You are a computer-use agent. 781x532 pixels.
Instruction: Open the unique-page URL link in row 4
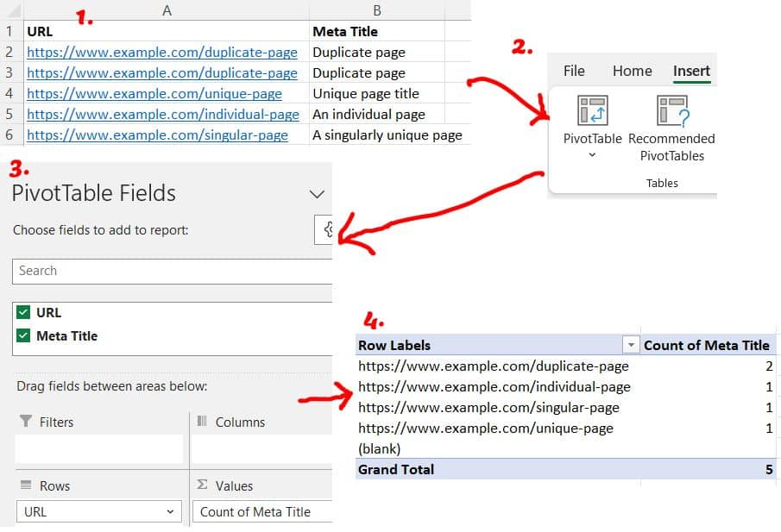click(154, 94)
